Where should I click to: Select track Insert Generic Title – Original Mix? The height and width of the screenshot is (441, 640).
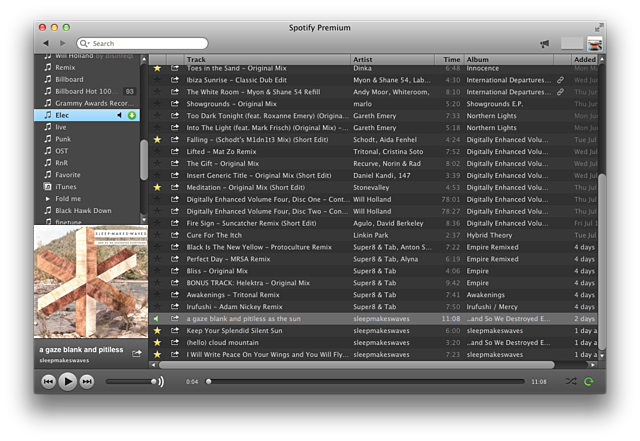tap(373, 176)
